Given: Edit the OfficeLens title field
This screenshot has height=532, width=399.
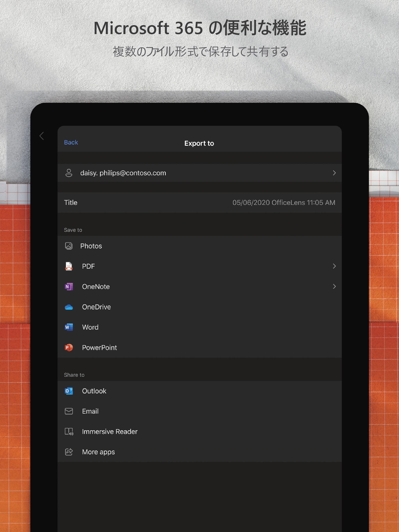Looking at the screenshot, I should pyautogui.click(x=283, y=203).
